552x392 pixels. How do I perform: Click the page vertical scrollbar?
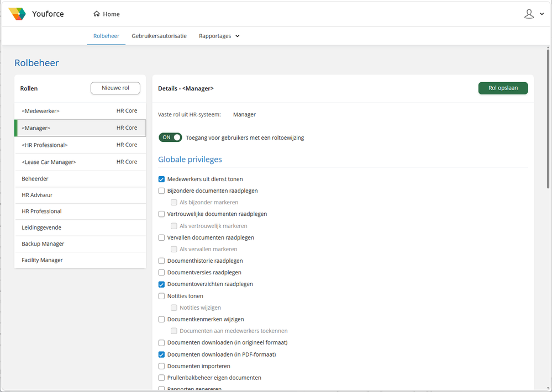pos(548,119)
